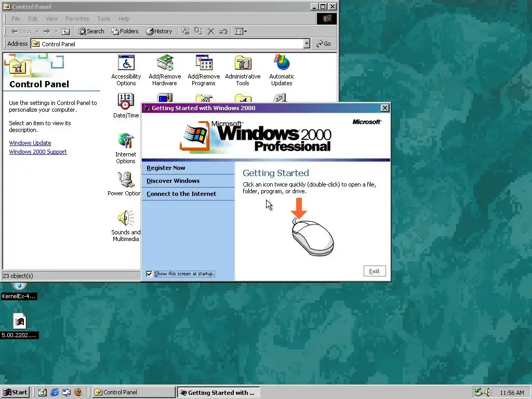Open the Tools menu
This screenshot has width=532, height=399.
104,19
